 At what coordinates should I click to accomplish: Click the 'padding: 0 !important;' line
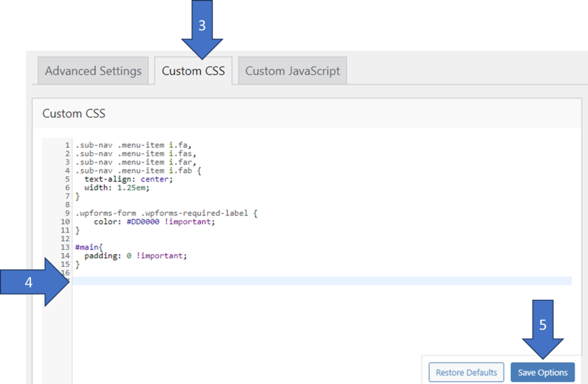136,256
